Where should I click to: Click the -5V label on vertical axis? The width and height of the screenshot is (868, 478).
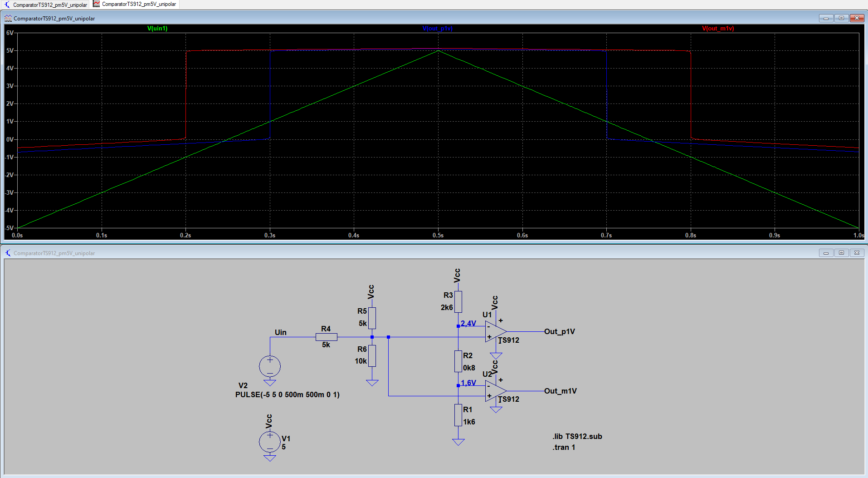(x=9, y=228)
